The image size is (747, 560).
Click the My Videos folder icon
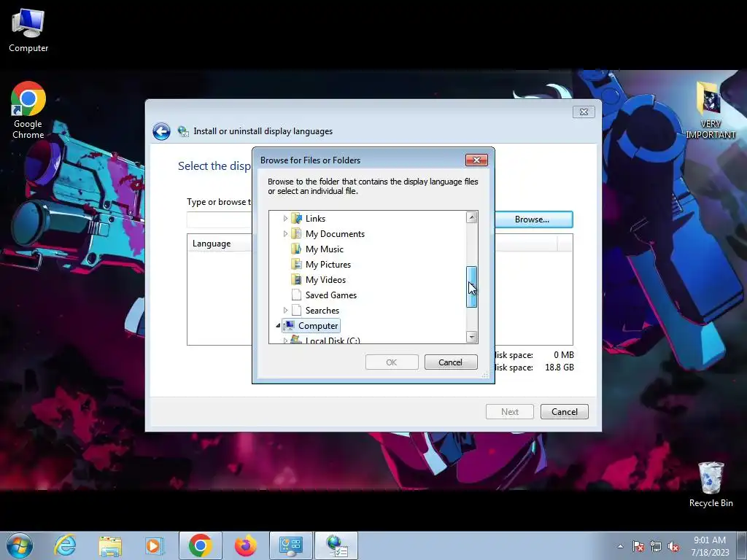(296, 279)
